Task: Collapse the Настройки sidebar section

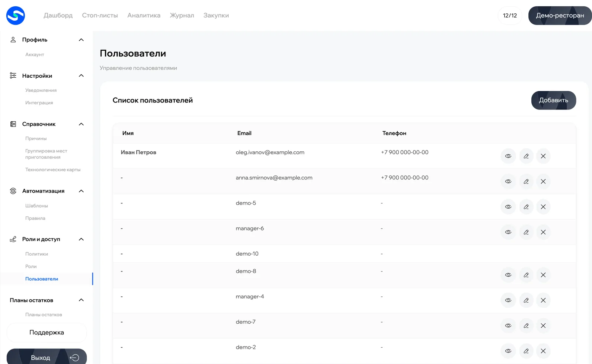Action: (x=81, y=75)
